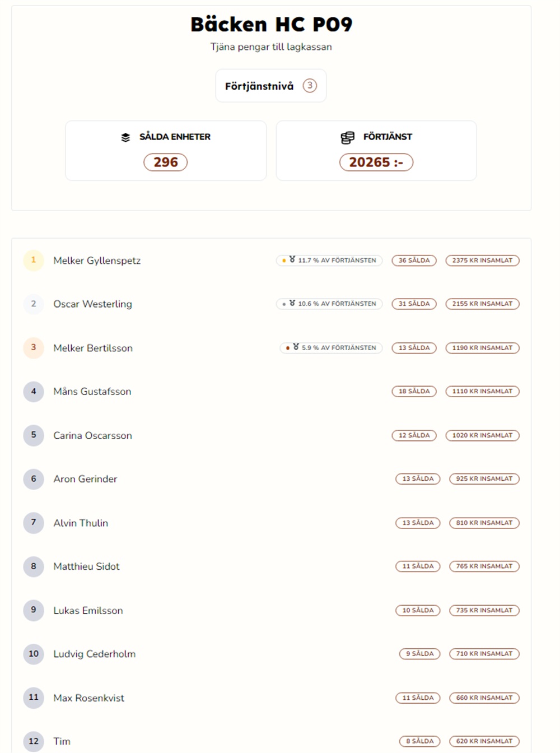The width and height of the screenshot is (560, 753).
Task: Select the 20265 :- profit badge
Action: (x=376, y=162)
